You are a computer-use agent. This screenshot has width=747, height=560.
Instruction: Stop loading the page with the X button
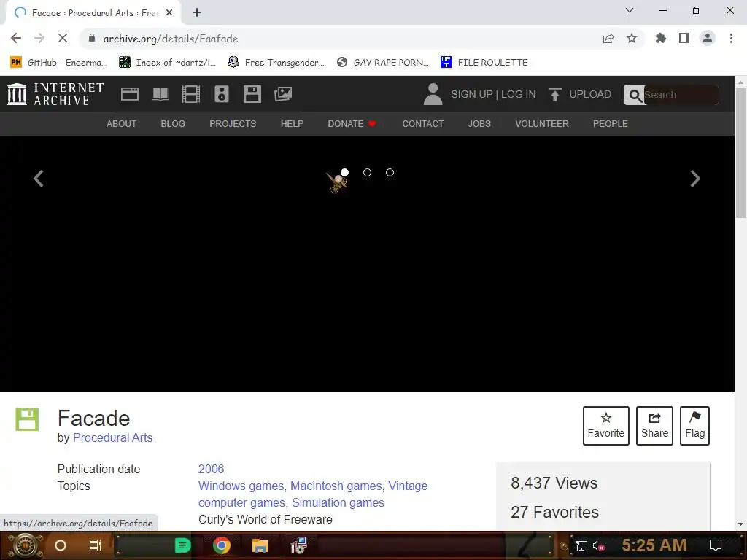tap(63, 38)
